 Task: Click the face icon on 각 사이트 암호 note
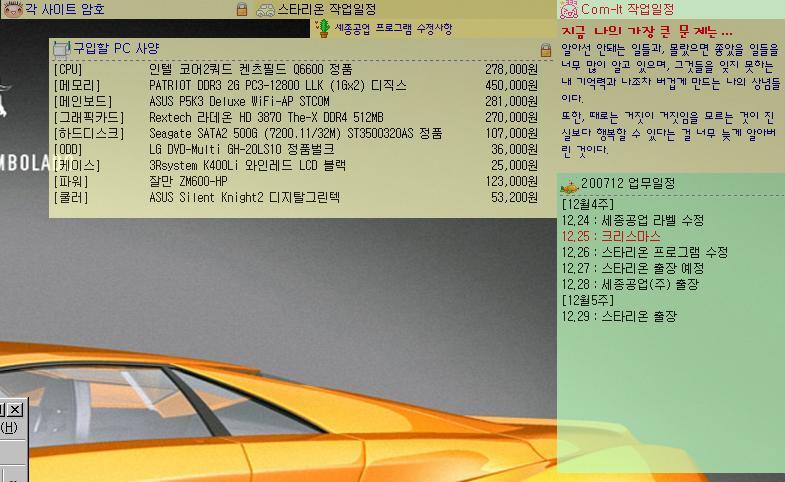coord(12,9)
